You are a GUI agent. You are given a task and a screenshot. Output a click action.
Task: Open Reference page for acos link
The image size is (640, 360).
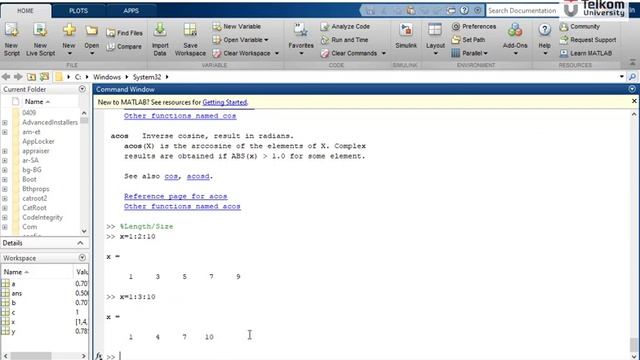(176, 196)
